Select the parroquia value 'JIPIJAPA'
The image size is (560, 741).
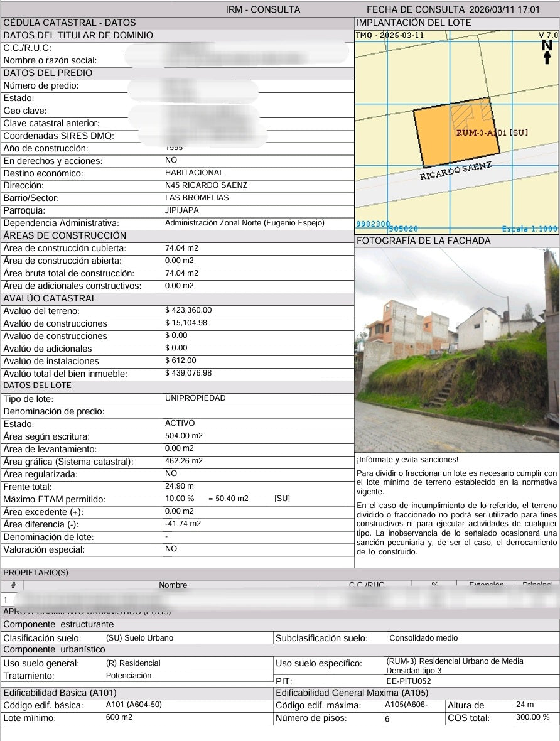[182, 210]
